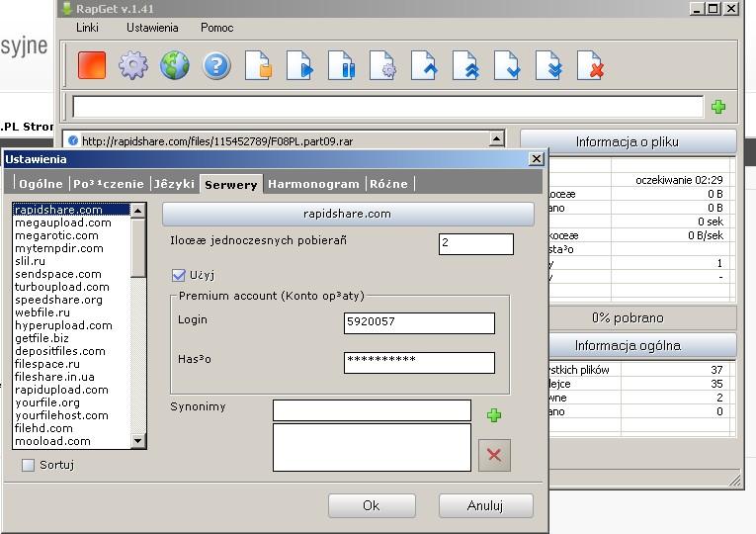
Task: Pause download with the pause document icon
Action: coord(341,65)
